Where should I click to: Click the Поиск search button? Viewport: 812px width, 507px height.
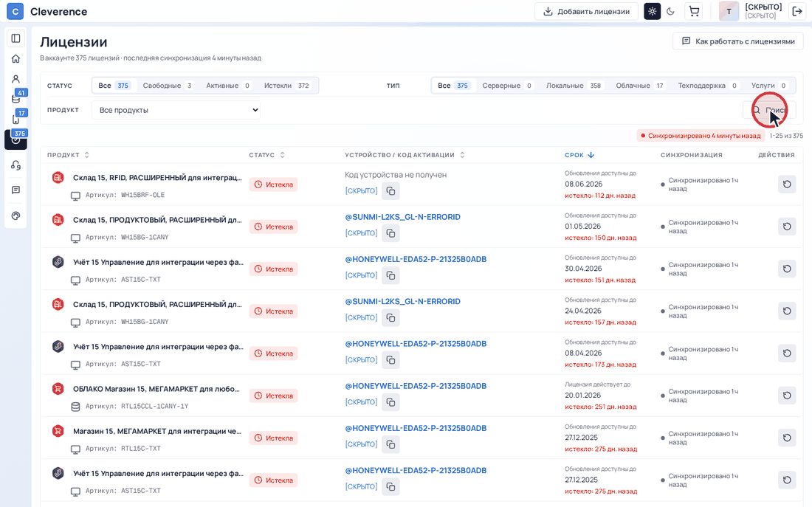coord(769,110)
